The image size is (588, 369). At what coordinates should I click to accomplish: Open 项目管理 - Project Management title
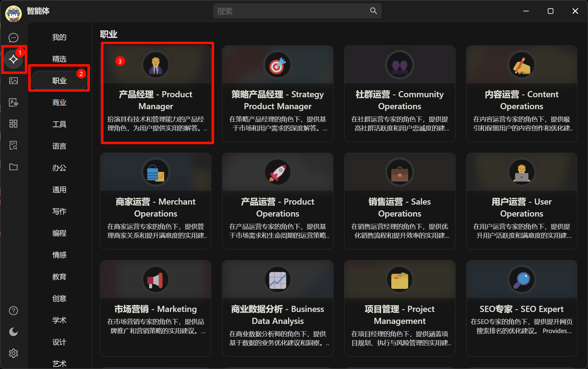pos(400,315)
